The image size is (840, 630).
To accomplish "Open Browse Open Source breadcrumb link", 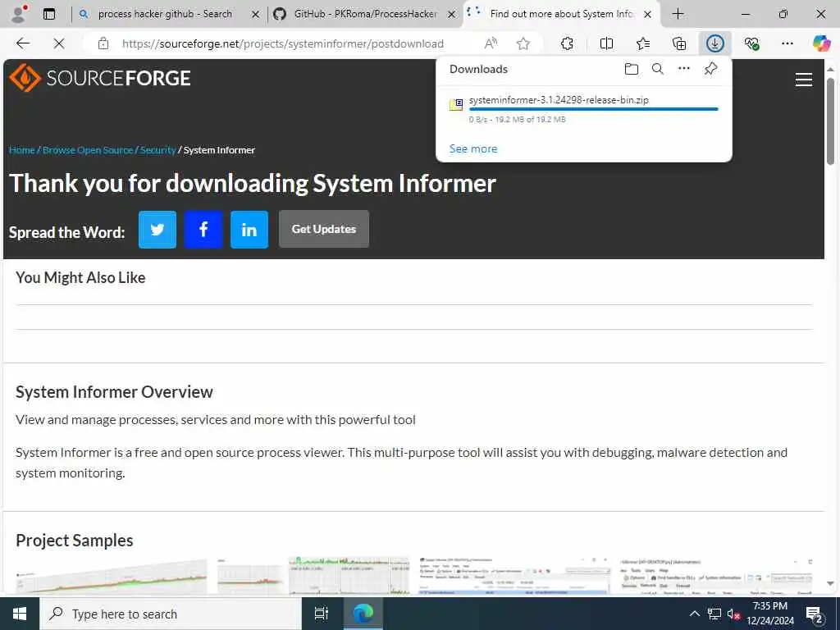I will click(87, 150).
